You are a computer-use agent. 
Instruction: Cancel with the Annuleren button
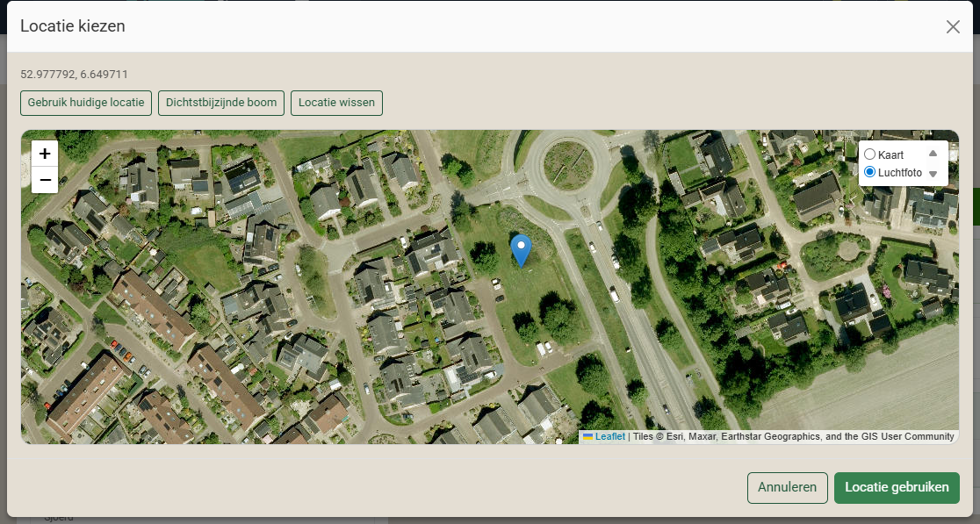click(x=787, y=487)
